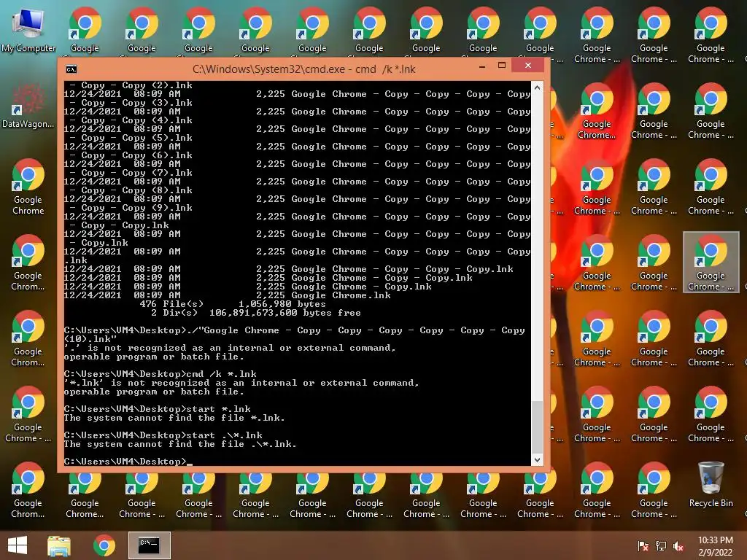
Task: Open the network status tray icon
Action: (x=661, y=546)
